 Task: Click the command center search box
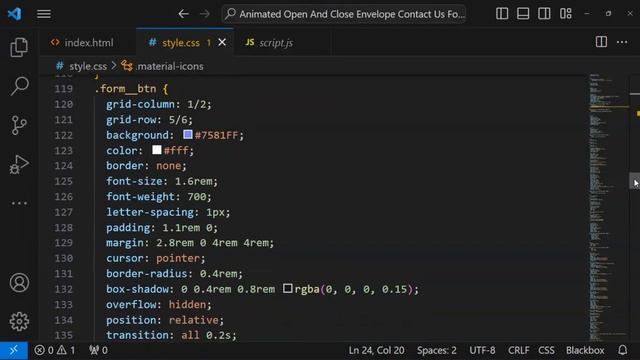point(344,14)
